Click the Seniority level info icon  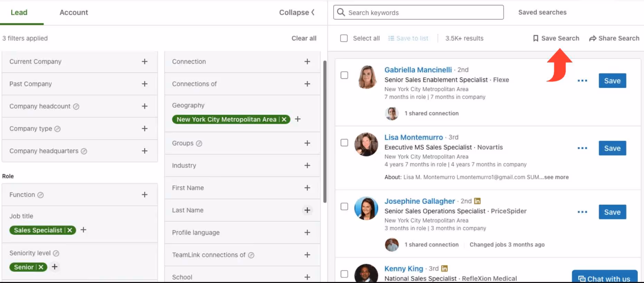click(56, 253)
